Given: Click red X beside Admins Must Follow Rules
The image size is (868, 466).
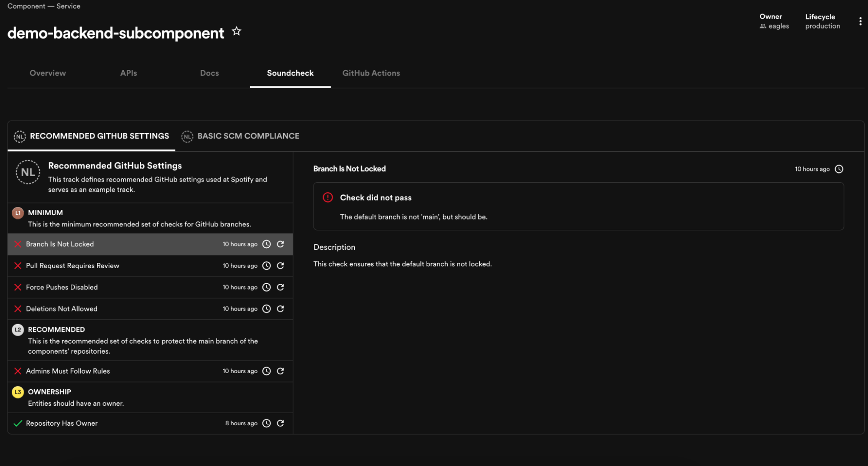Looking at the screenshot, I should tap(18, 371).
